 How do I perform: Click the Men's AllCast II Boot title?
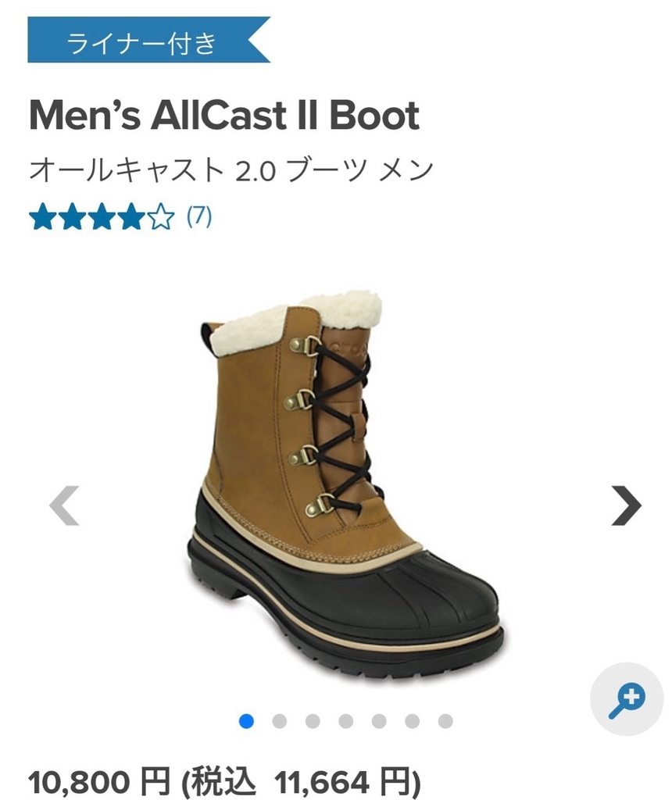224,115
